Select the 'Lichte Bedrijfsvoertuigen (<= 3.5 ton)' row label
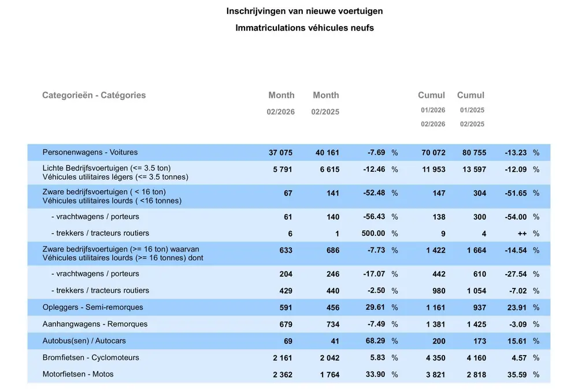Image resolution: width=578 pixels, height=392 pixels. pos(106,168)
